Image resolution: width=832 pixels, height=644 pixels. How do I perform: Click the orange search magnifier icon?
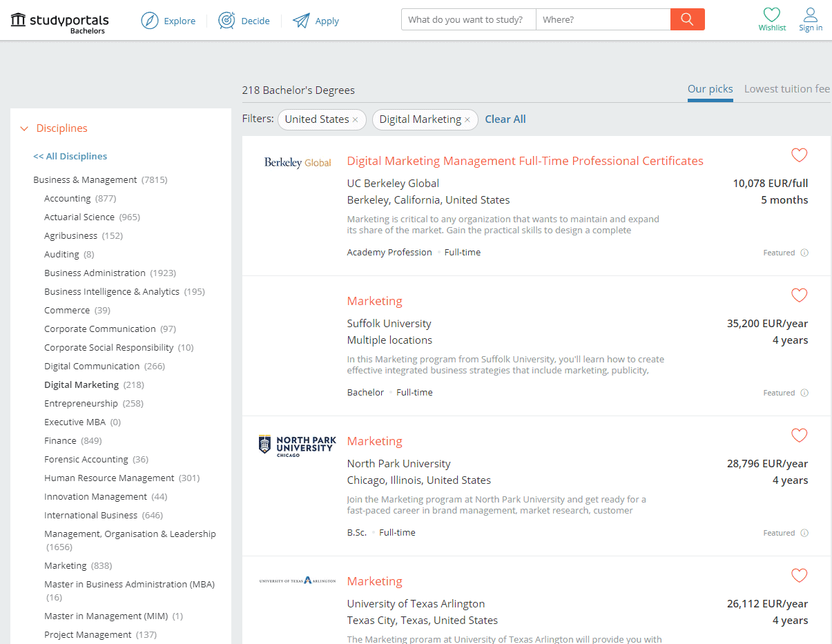coord(687,19)
